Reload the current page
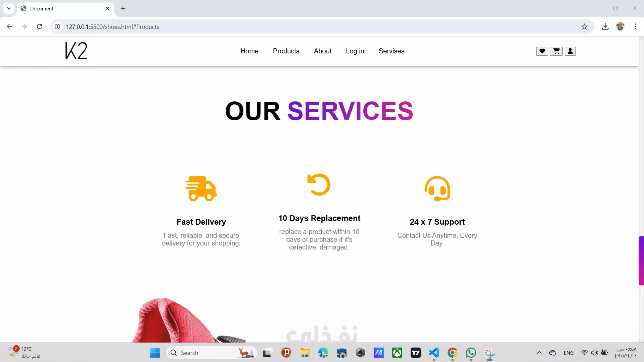Viewport: 644px width, 362px height. 39,27
